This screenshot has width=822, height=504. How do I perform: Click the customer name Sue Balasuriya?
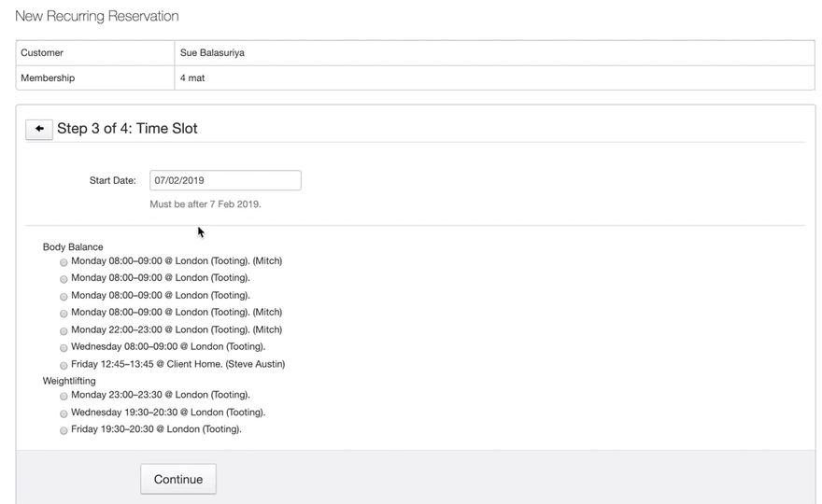tap(212, 53)
